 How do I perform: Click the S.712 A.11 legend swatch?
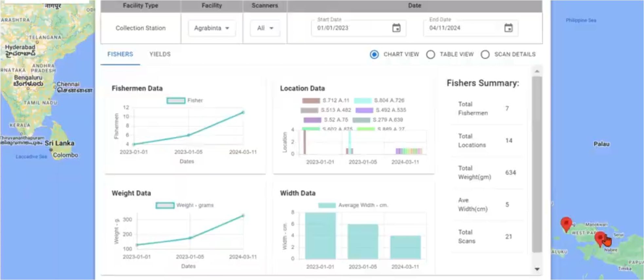click(x=311, y=100)
